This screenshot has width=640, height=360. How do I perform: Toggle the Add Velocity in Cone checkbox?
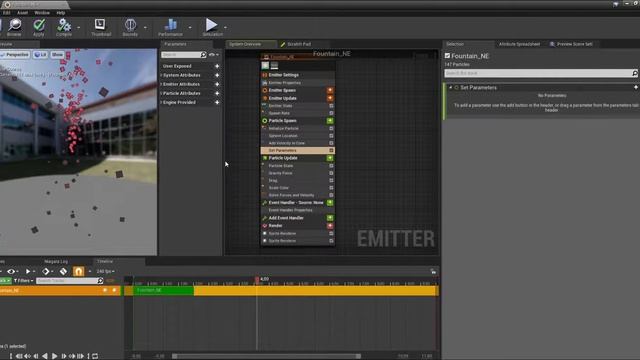pyautogui.click(x=331, y=143)
